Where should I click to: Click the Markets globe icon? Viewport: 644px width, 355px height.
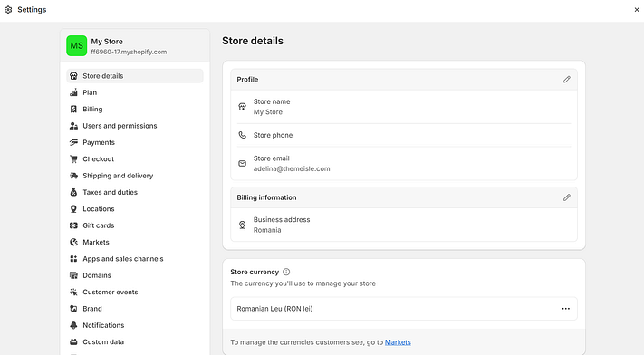coord(73,242)
